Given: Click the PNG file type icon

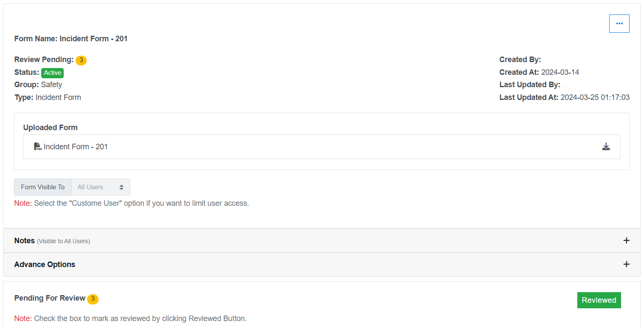Looking at the screenshot, I should tap(38, 147).
